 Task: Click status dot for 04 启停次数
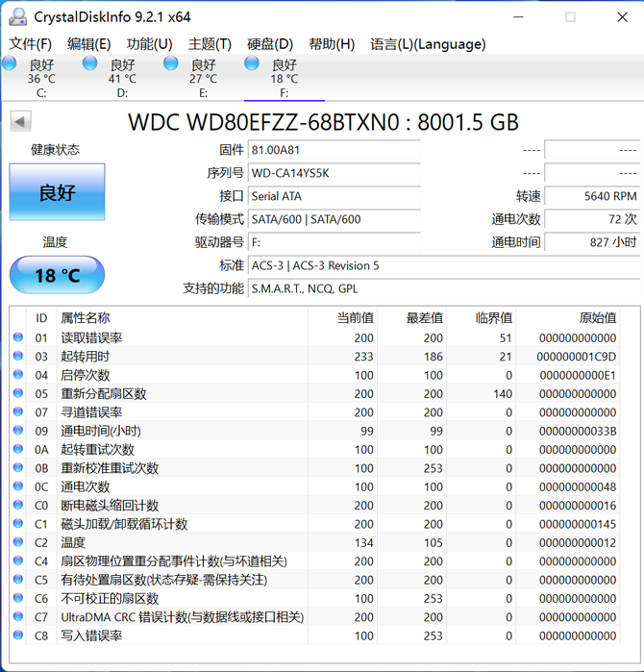18,375
